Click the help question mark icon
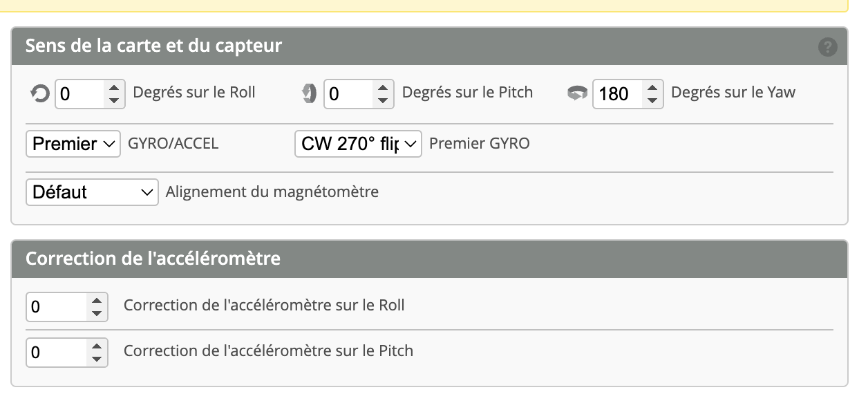868x401 pixels. click(x=827, y=47)
